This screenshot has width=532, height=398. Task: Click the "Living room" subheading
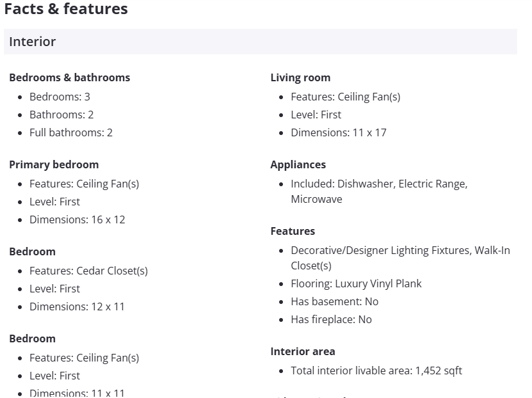pos(300,77)
